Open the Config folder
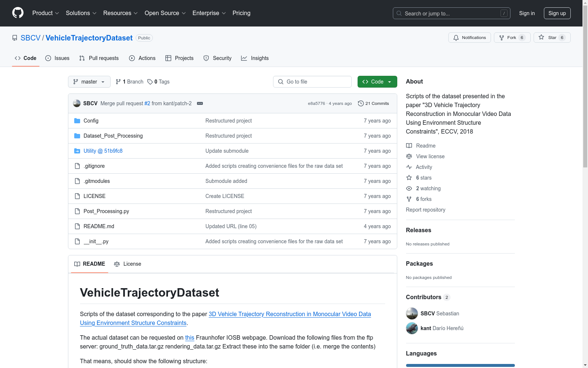The image size is (588, 368). point(91,121)
